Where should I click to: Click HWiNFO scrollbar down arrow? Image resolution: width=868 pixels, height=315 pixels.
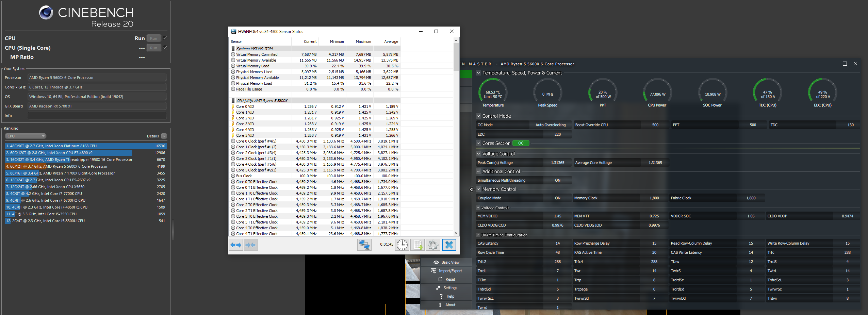tap(456, 233)
